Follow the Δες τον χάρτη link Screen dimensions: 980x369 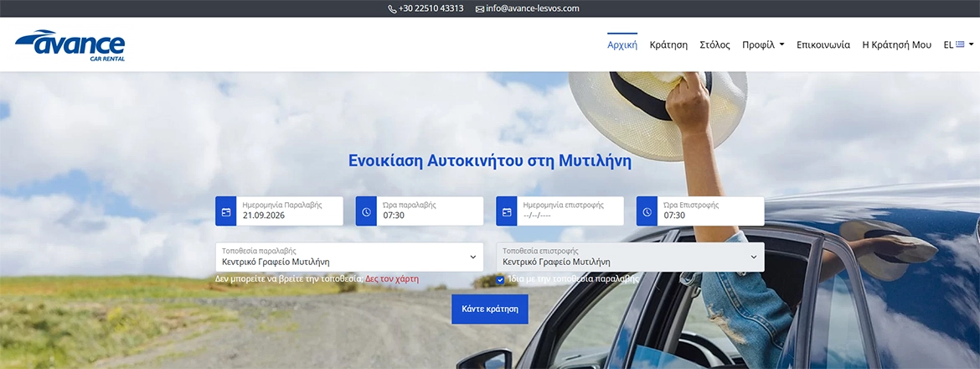[x=392, y=279]
